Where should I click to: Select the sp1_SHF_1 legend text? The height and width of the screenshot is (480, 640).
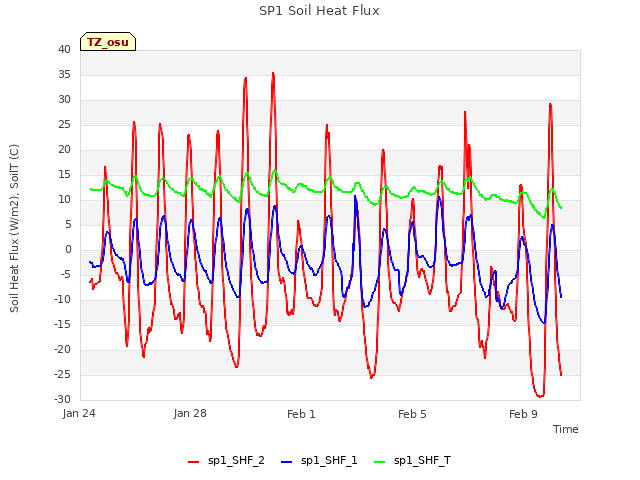329,460
